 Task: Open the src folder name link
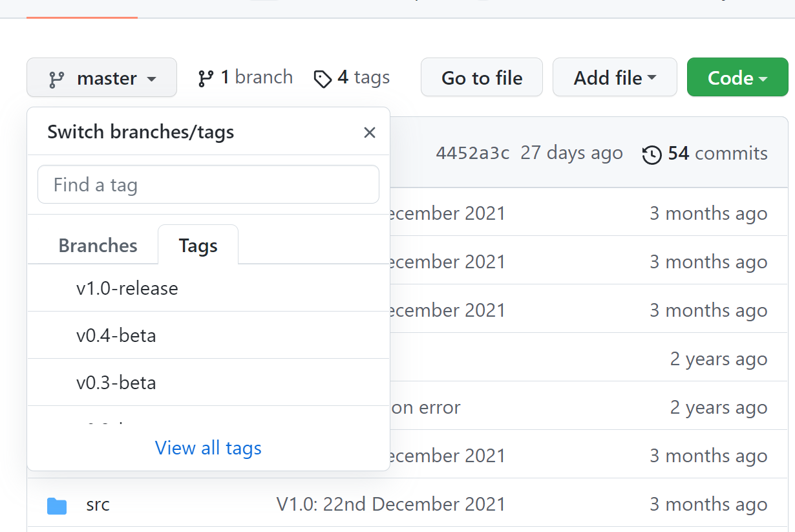98,504
